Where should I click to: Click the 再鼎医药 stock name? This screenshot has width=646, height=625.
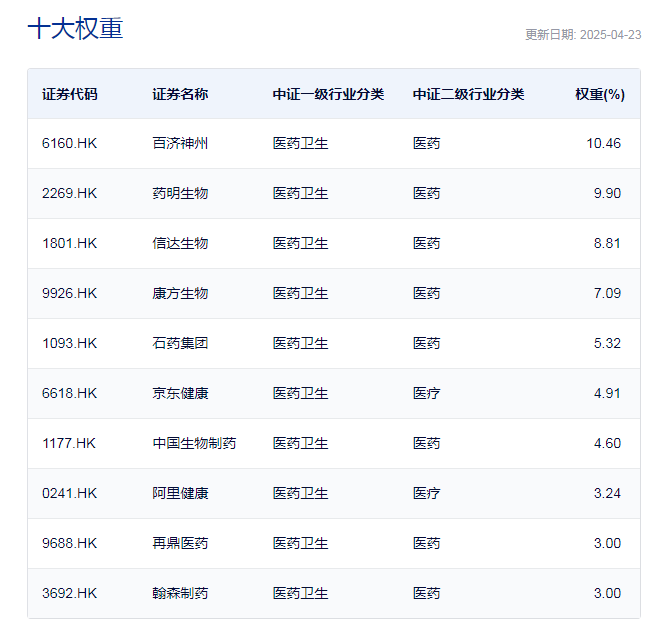tap(180, 543)
